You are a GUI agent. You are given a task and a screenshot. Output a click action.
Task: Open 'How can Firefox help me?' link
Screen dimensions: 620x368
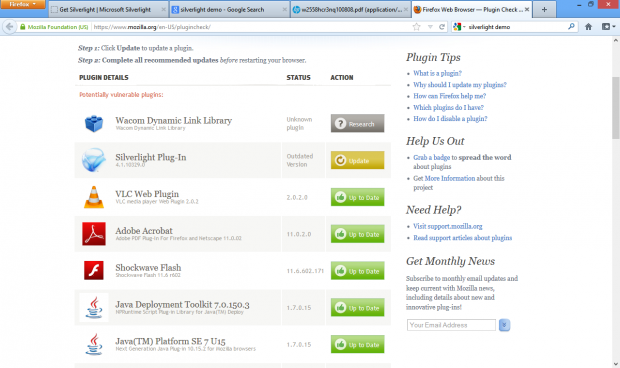(x=450, y=96)
